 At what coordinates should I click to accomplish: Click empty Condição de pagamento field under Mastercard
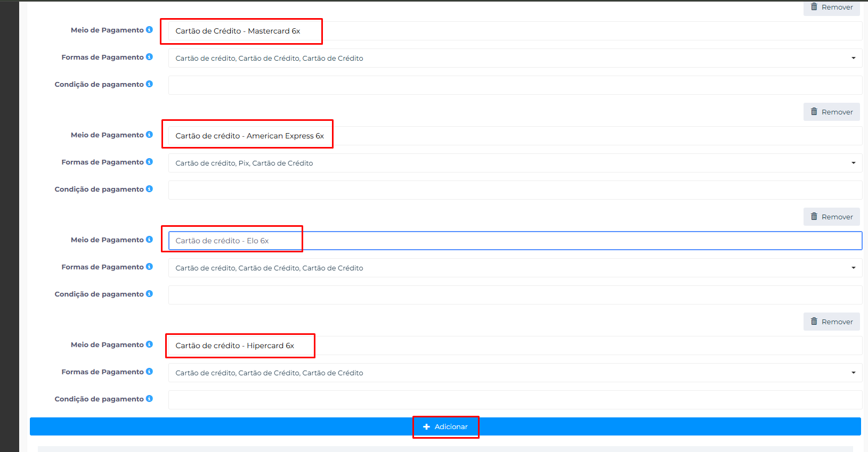point(515,85)
